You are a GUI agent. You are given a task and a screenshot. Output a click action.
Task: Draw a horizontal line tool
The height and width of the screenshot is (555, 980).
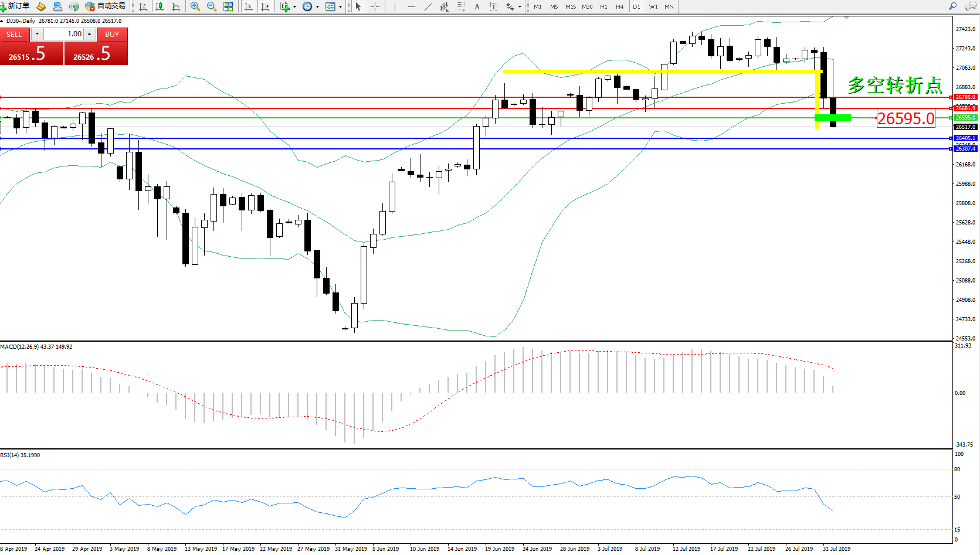tap(412, 6)
